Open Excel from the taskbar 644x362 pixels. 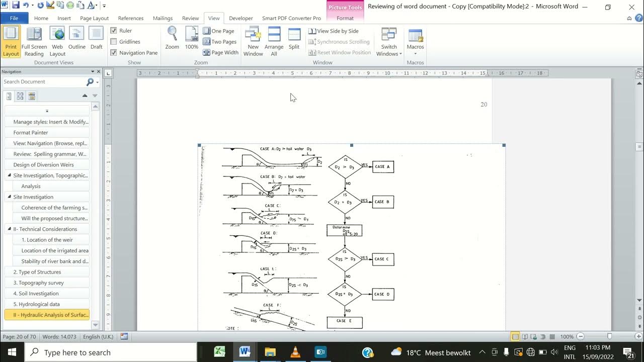coord(219,352)
